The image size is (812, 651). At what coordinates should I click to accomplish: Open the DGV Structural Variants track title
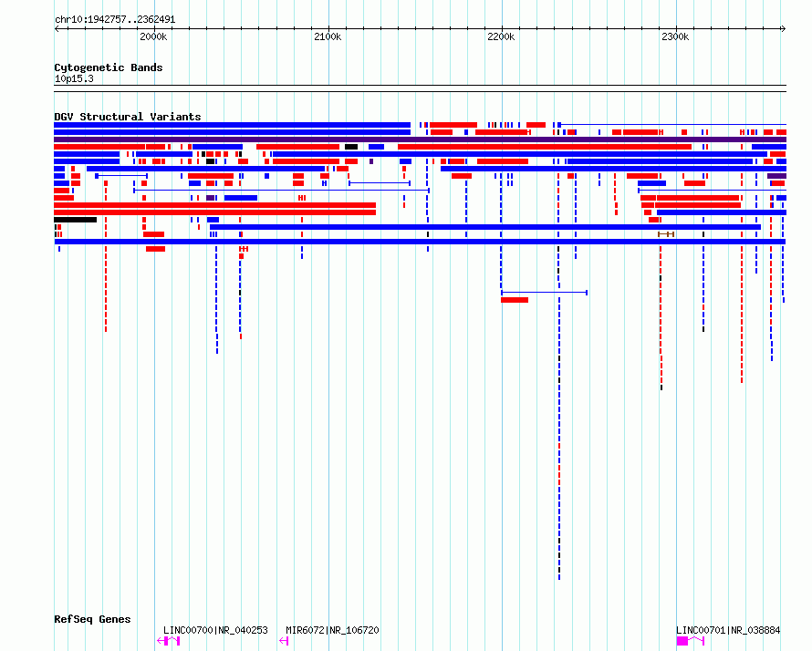point(128,117)
